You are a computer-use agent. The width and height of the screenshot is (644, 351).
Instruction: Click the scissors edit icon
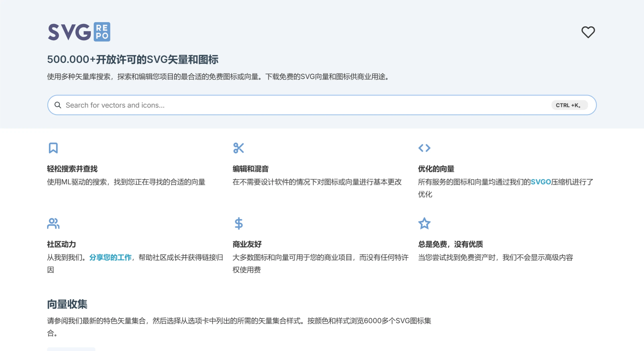238,148
